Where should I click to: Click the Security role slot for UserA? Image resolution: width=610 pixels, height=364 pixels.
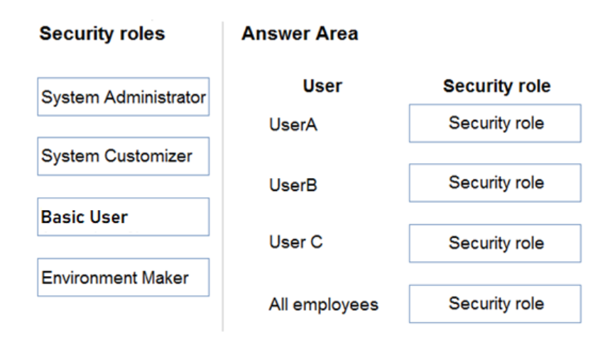pyautogui.click(x=495, y=123)
